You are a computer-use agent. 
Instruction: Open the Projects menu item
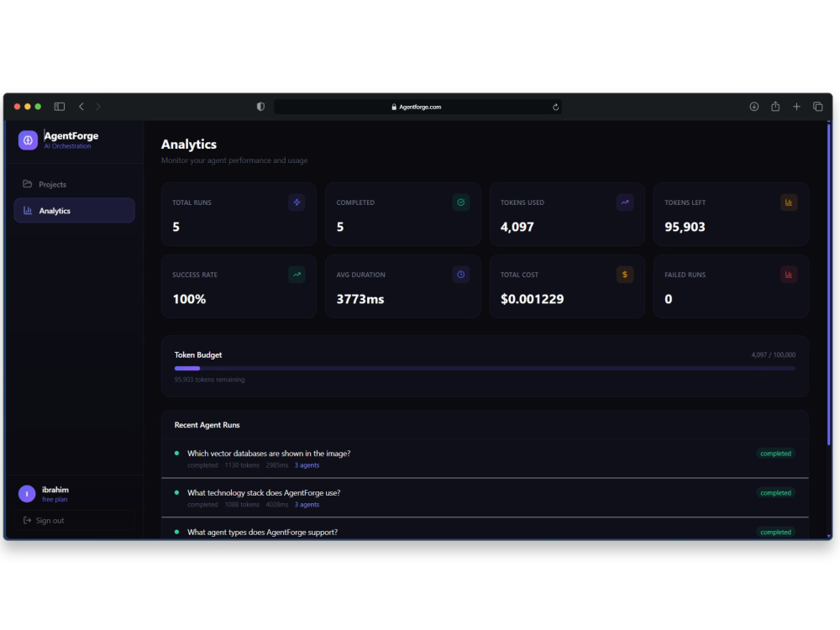pyautogui.click(x=75, y=184)
